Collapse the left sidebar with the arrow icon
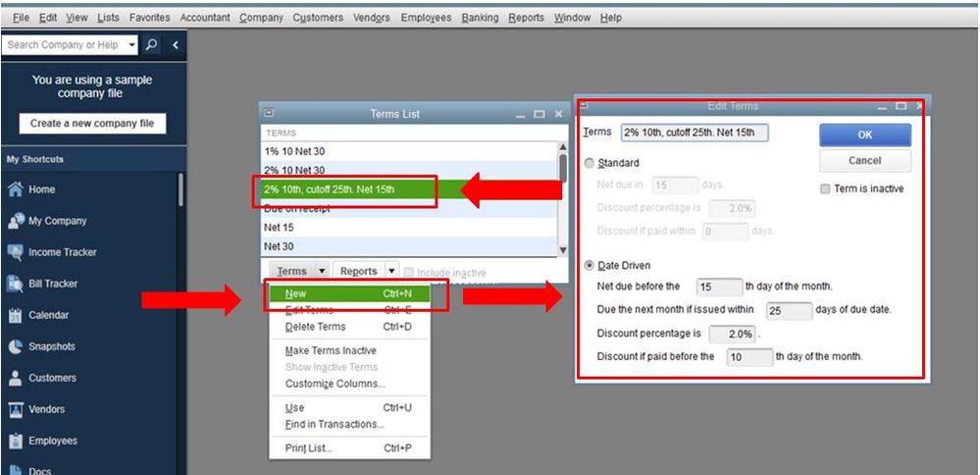 point(176,45)
